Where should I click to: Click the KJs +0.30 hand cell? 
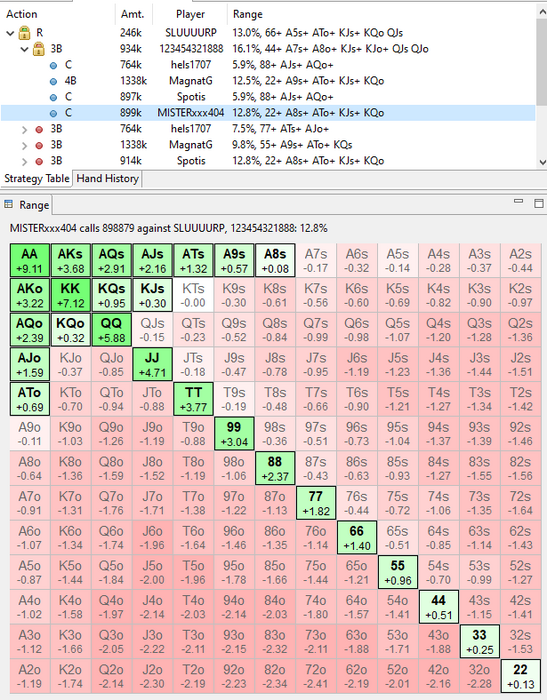pyautogui.click(x=152, y=295)
